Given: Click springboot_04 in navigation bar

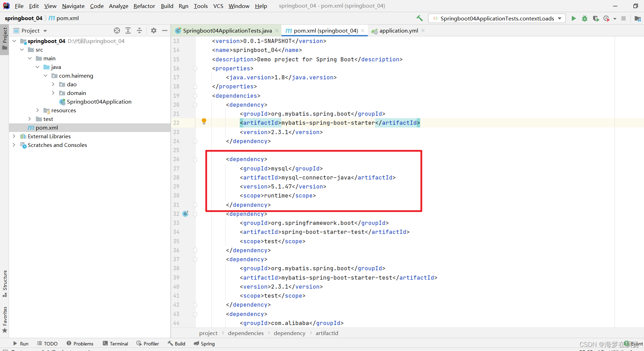Looking at the screenshot, I should tap(24, 18).
